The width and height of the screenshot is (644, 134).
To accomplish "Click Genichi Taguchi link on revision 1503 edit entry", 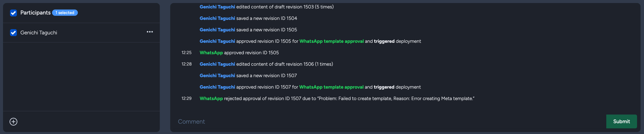I will coord(217,7).
